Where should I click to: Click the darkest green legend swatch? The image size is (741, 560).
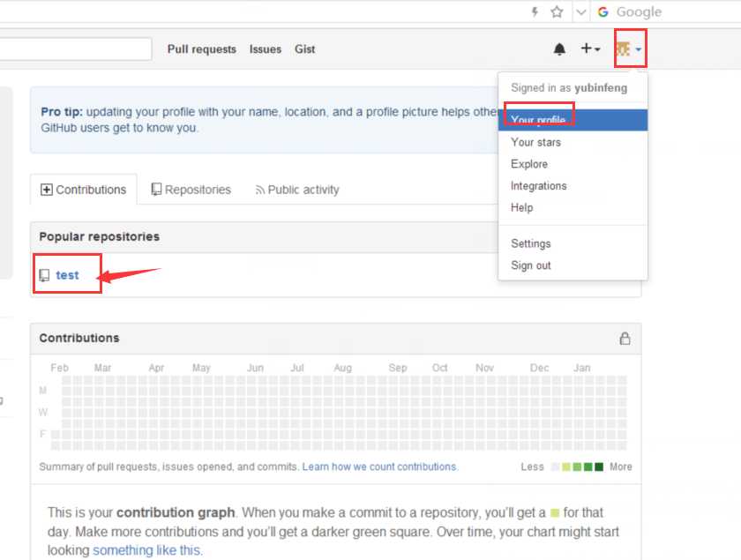coord(599,467)
